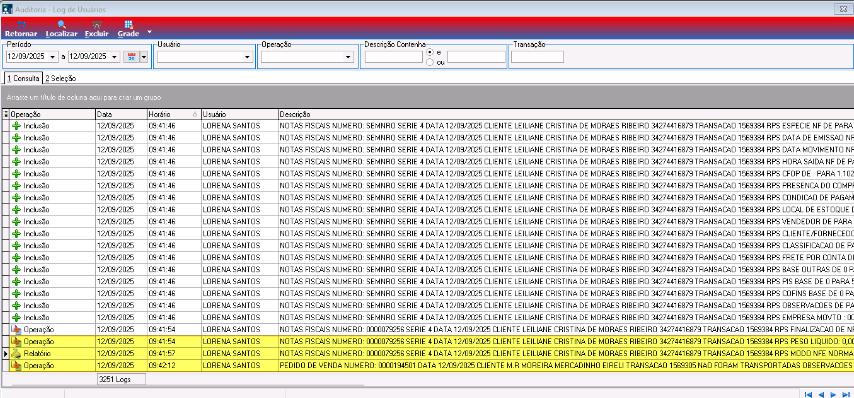Image resolution: width=854 pixels, height=398 pixels.
Task: Expand the arrow beside the calendar icon
Action: click(144, 57)
